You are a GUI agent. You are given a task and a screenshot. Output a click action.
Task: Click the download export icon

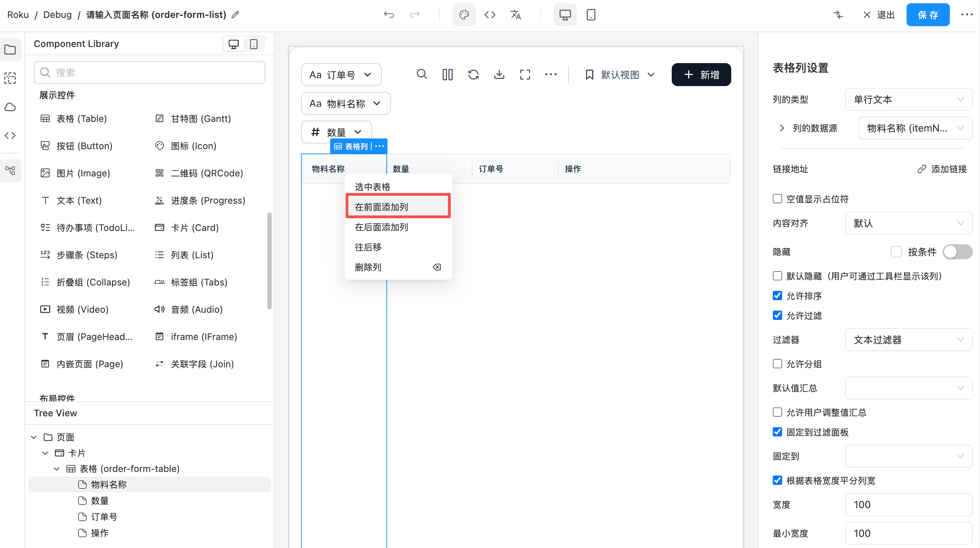pyautogui.click(x=499, y=74)
